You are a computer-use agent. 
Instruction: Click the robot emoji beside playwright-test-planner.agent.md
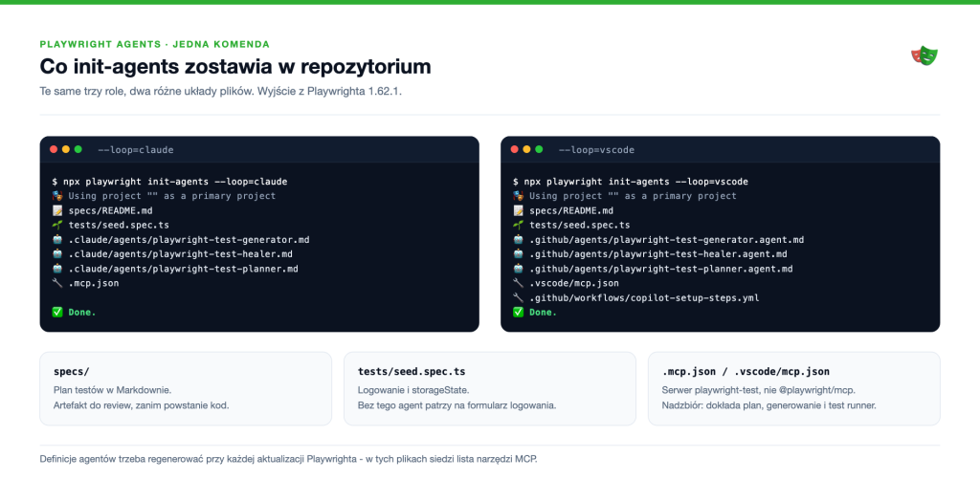[518, 269]
